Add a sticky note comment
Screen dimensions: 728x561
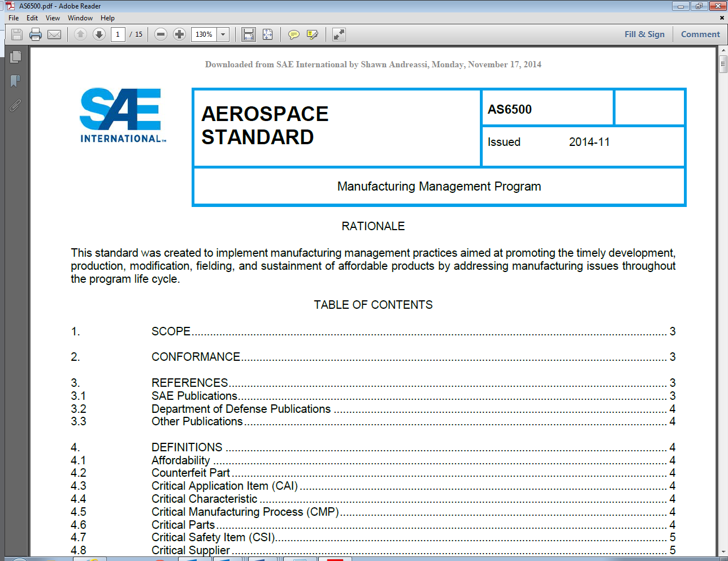pyautogui.click(x=293, y=34)
